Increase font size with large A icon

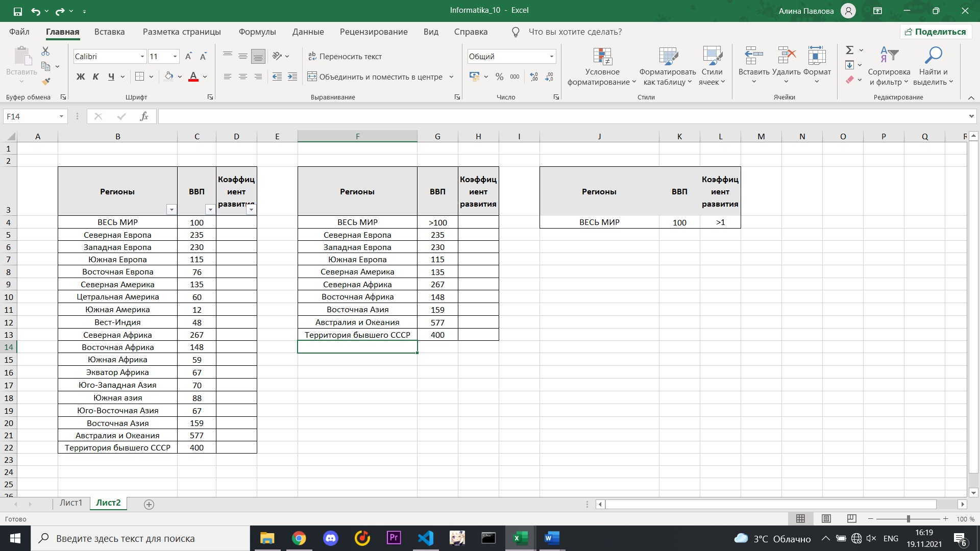(x=188, y=56)
